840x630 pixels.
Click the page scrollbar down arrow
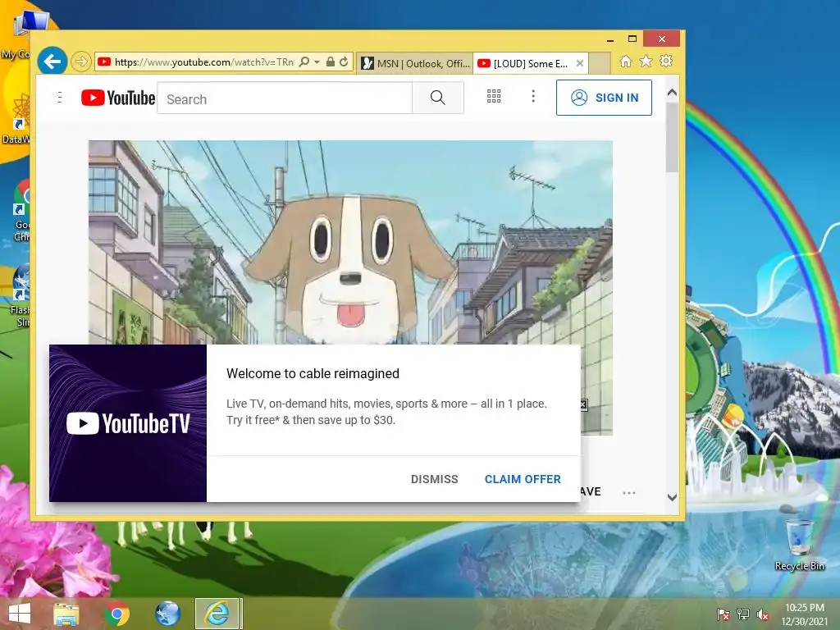point(673,497)
